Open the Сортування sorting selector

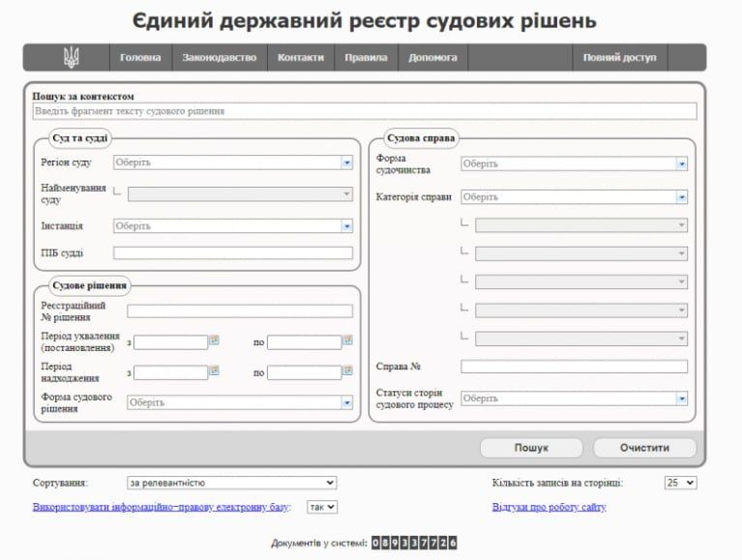click(x=231, y=482)
